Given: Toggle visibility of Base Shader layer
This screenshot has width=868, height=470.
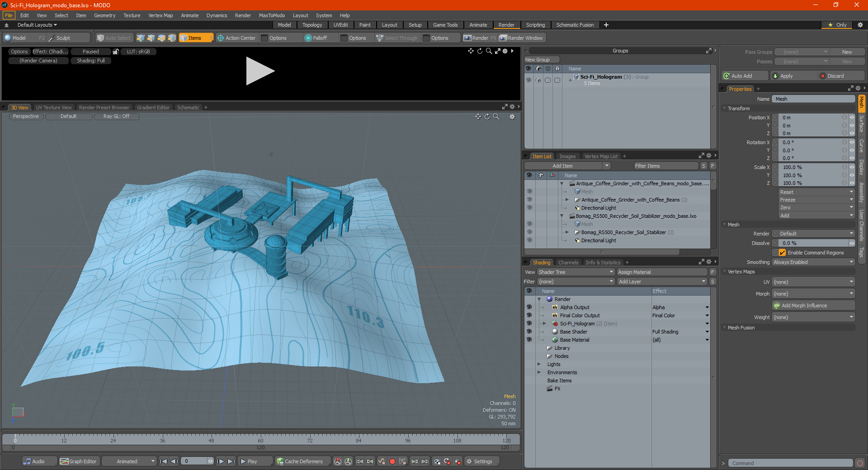Looking at the screenshot, I should [529, 332].
